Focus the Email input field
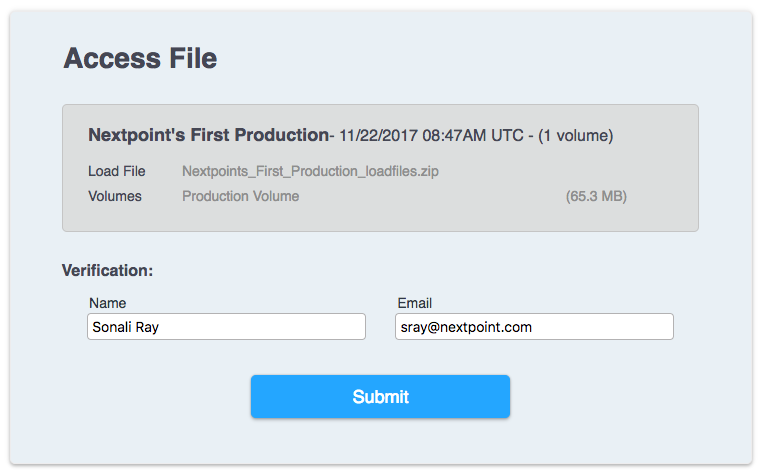764x473 pixels. pyautogui.click(x=534, y=326)
